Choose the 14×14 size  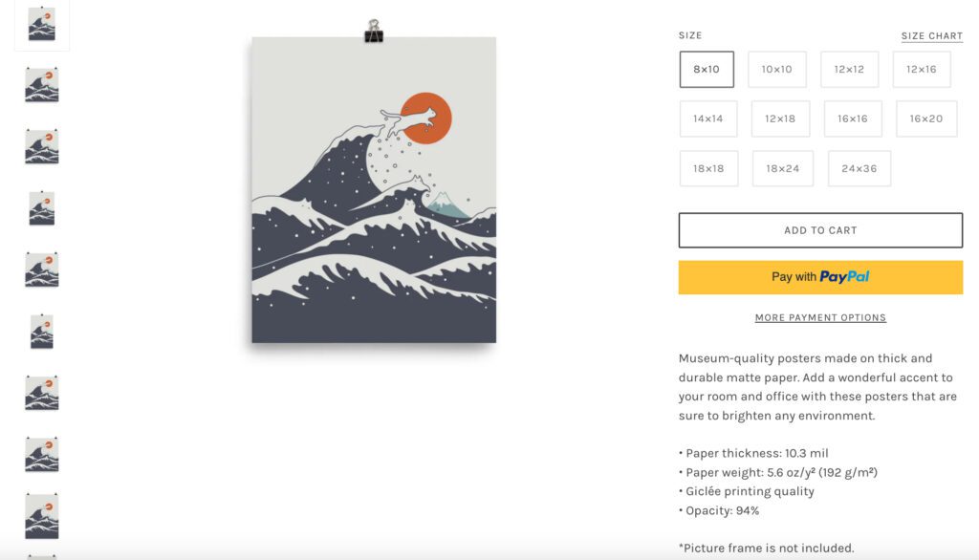pyautogui.click(x=708, y=118)
